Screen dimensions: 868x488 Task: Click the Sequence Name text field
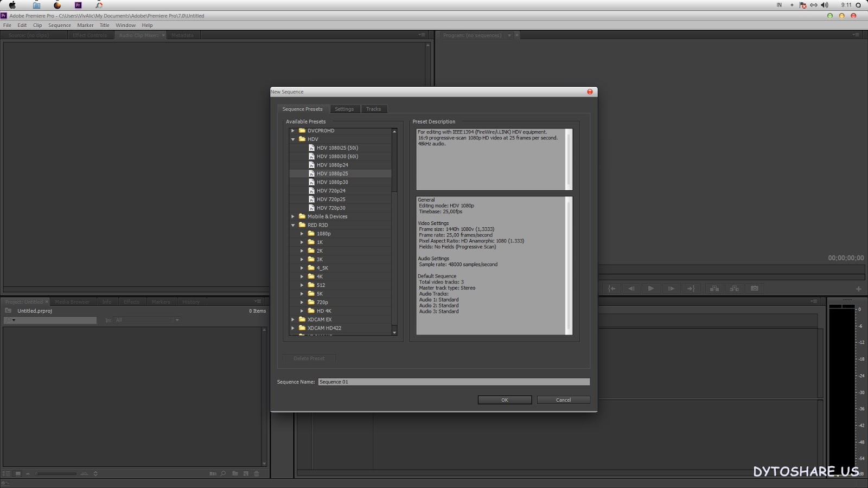(x=454, y=382)
